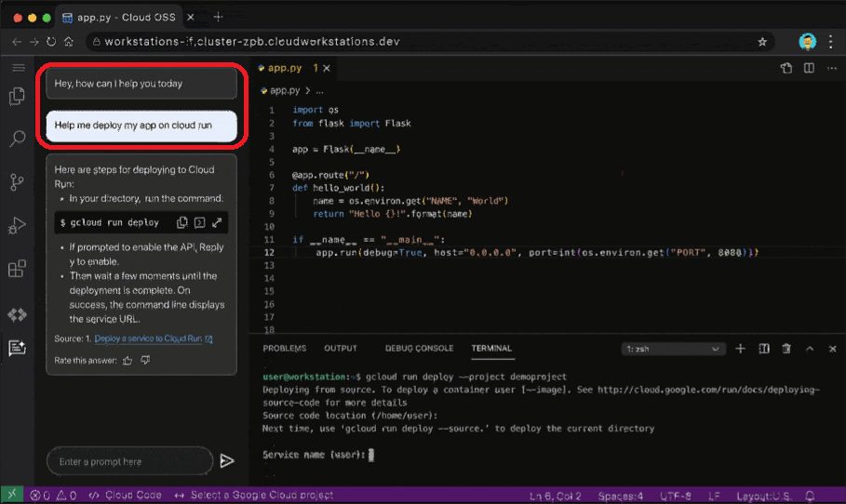Open notifications bell in status bar
846x504 pixels.
(x=810, y=496)
